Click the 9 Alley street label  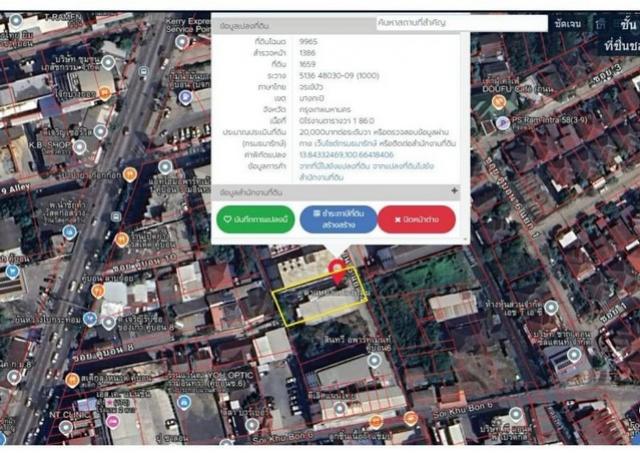15,190
